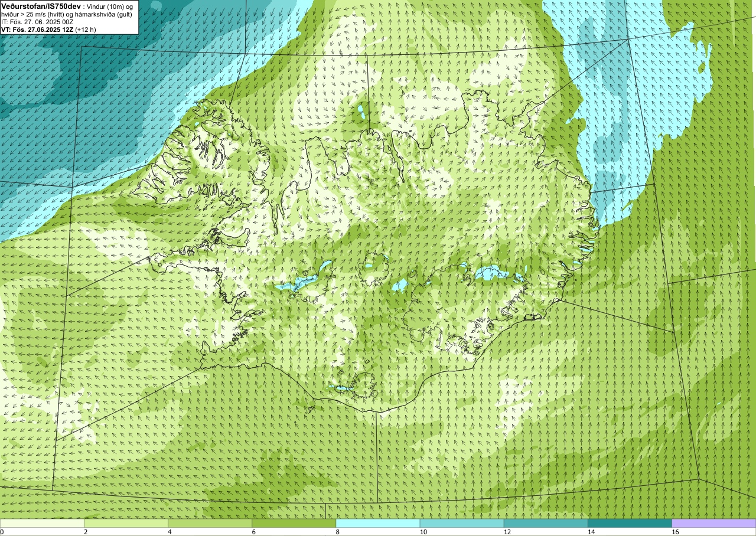
Task: Click the legend value label 8
Action: tap(337, 532)
